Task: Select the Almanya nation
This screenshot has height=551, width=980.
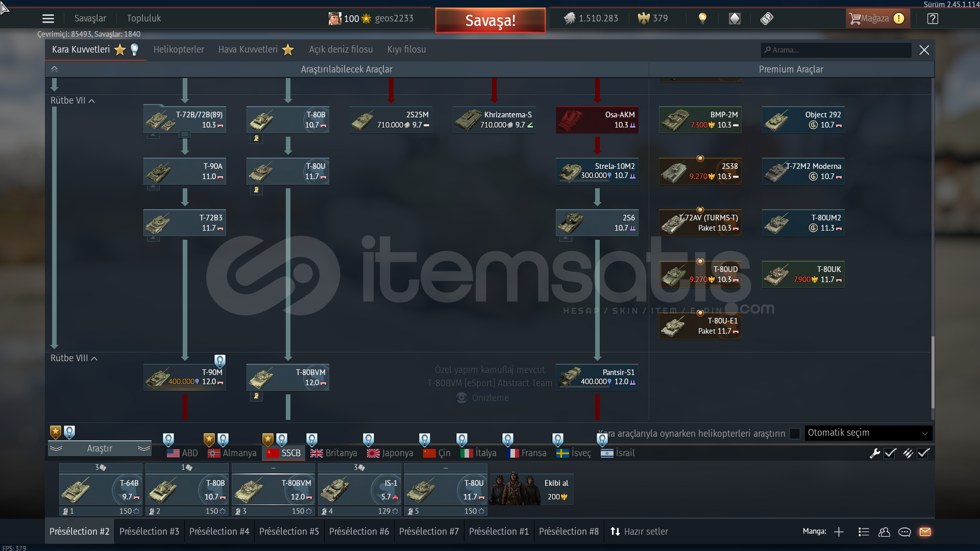Action: click(232, 453)
